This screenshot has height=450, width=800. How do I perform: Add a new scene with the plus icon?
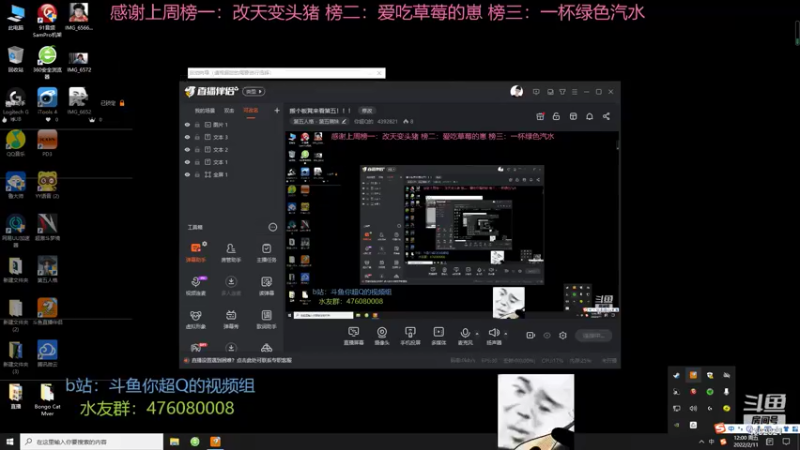[x=277, y=110]
